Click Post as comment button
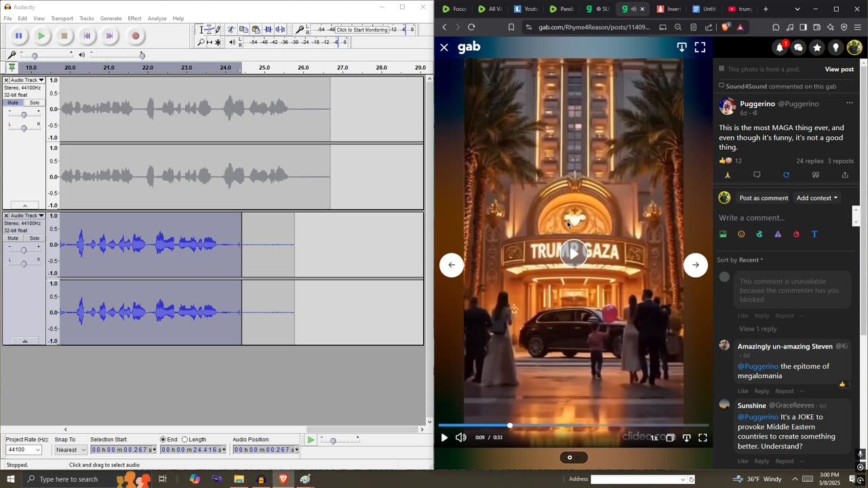 pos(764,198)
